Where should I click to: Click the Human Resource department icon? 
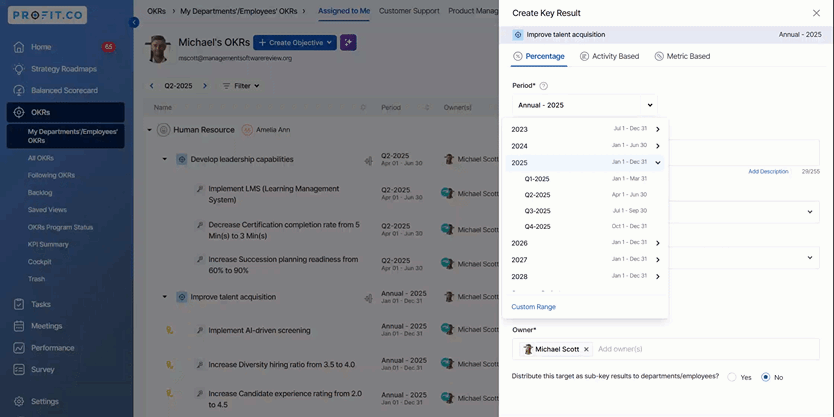click(x=163, y=130)
